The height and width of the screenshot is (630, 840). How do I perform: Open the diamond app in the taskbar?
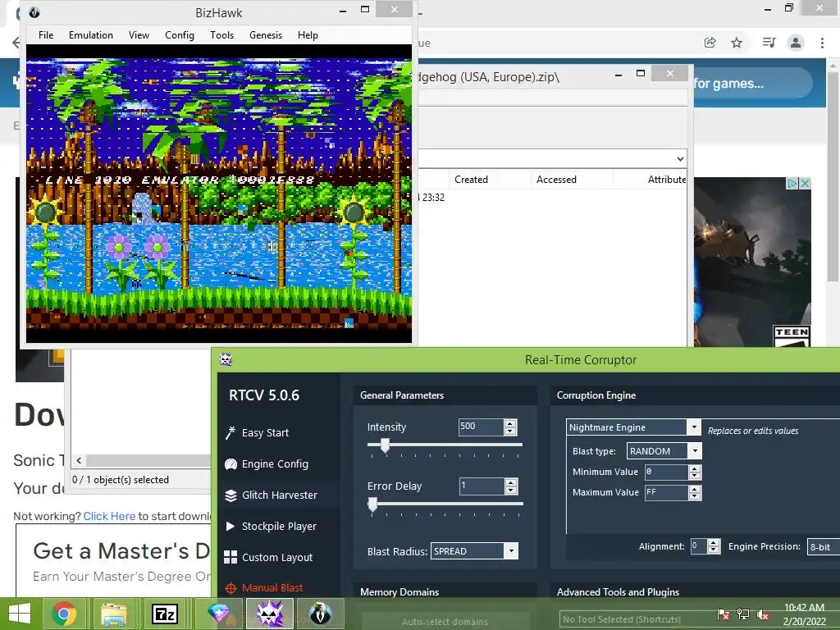tap(218, 614)
